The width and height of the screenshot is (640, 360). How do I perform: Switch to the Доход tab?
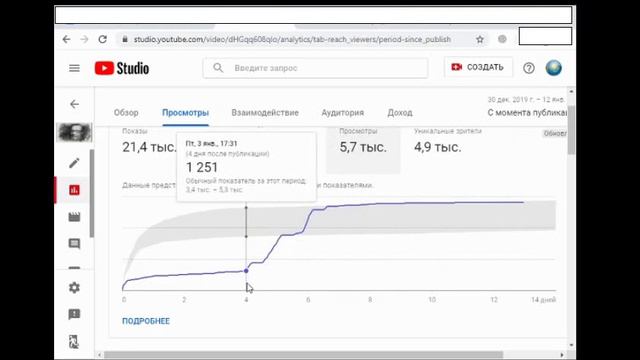(x=400, y=113)
